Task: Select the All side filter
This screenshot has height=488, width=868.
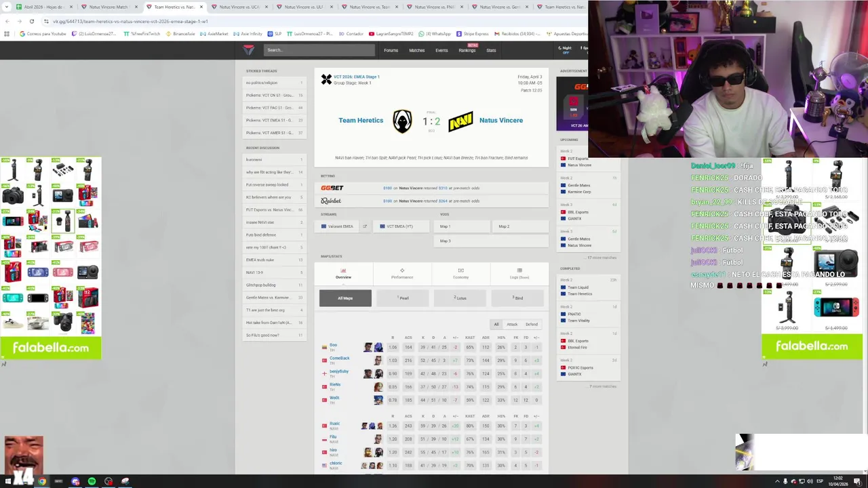Action: [496, 324]
